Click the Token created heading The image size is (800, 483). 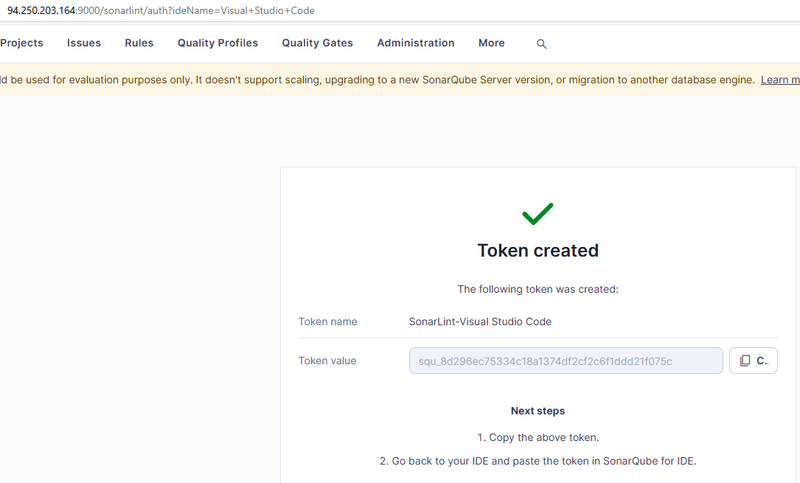point(538,250)
